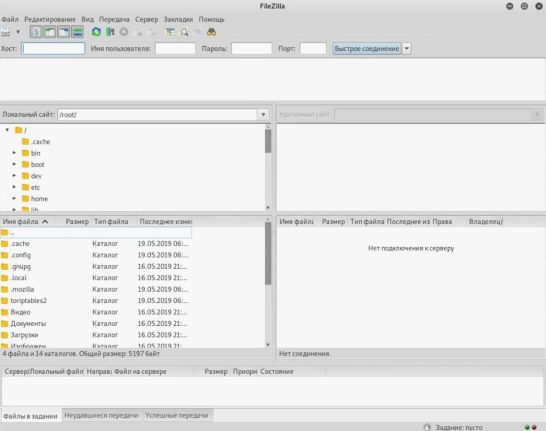The width and height of the screenshot is (546, 431).
Task: Open directory listing filters dialog
Action: pyautogui.click(x=170, y=32)
